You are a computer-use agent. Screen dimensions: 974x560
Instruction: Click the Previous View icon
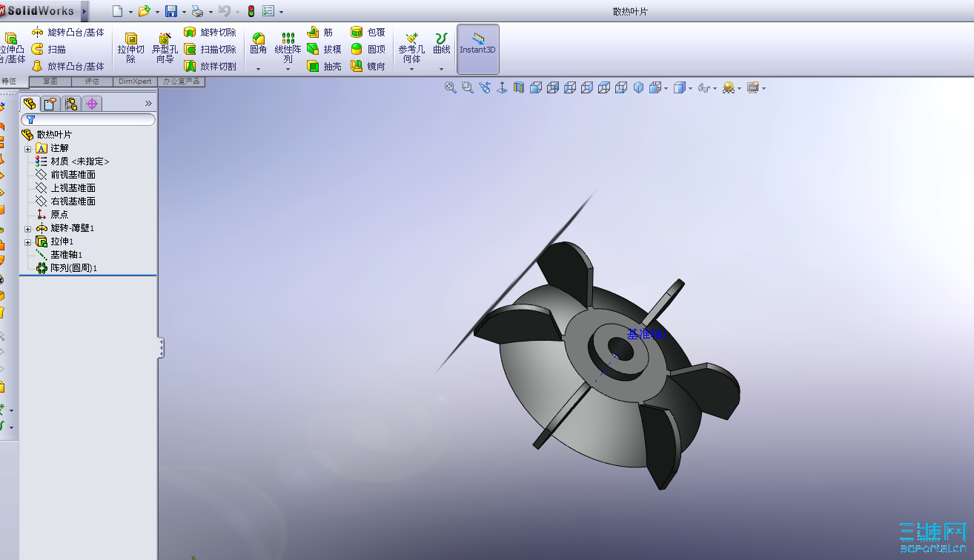pyautogui.click(x=485, y=87)
